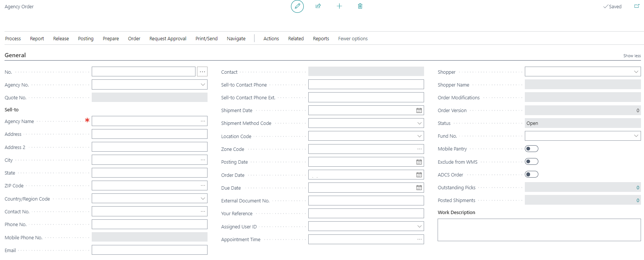Expand the Location Code dropdown
Viewport: 644px width, 260px height.
coord(420,136)
